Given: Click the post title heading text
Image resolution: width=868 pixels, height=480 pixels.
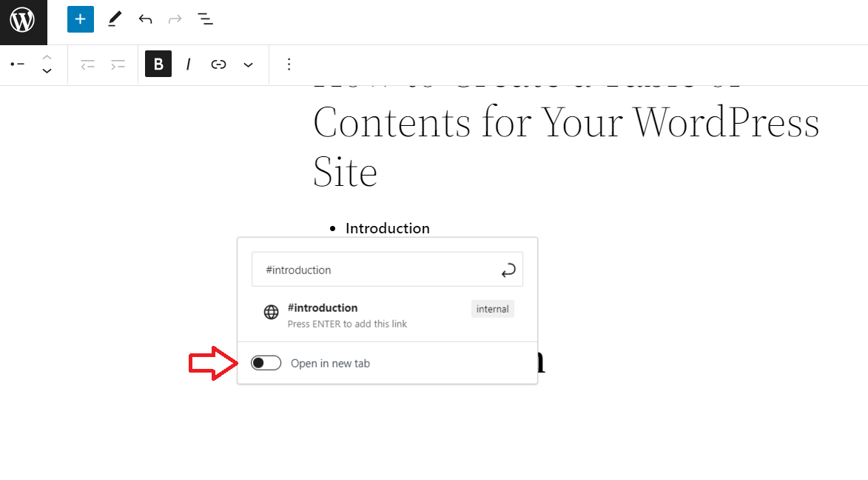Looking at the screenshot, I should pos(566,139).
